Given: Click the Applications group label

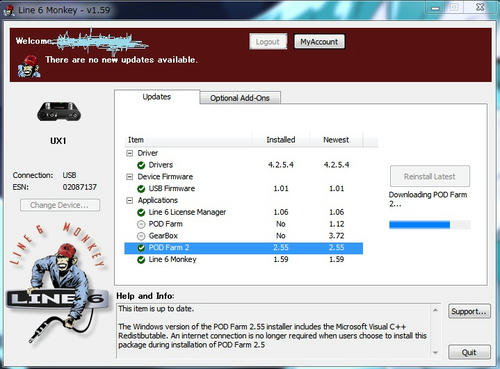Looking at the screenshot, I should [x=158, y=200].
